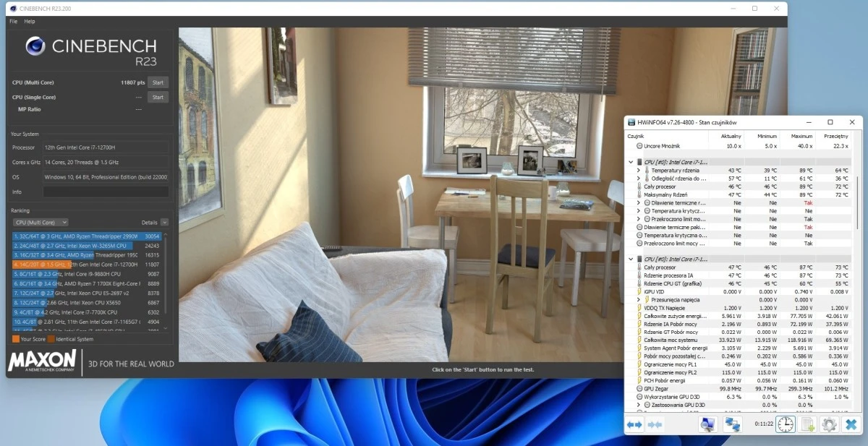Collapse the first CPU [#0] Intel Core group
The image size is (868, 446).
(631, 162)
